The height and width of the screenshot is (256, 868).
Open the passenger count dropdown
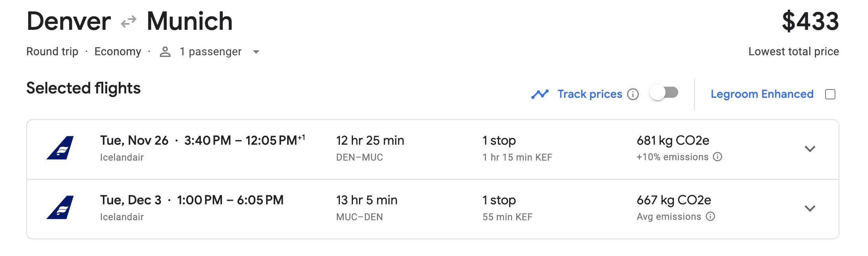[256, 52]
